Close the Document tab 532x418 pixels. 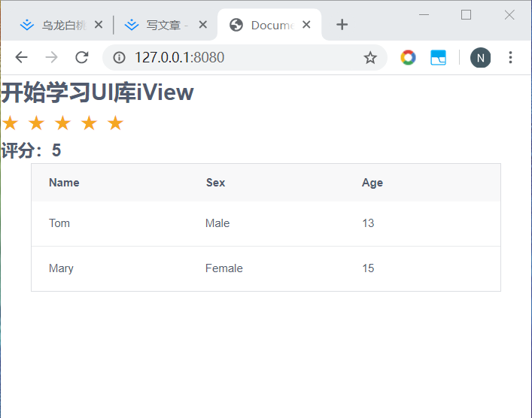click(306, 24)
